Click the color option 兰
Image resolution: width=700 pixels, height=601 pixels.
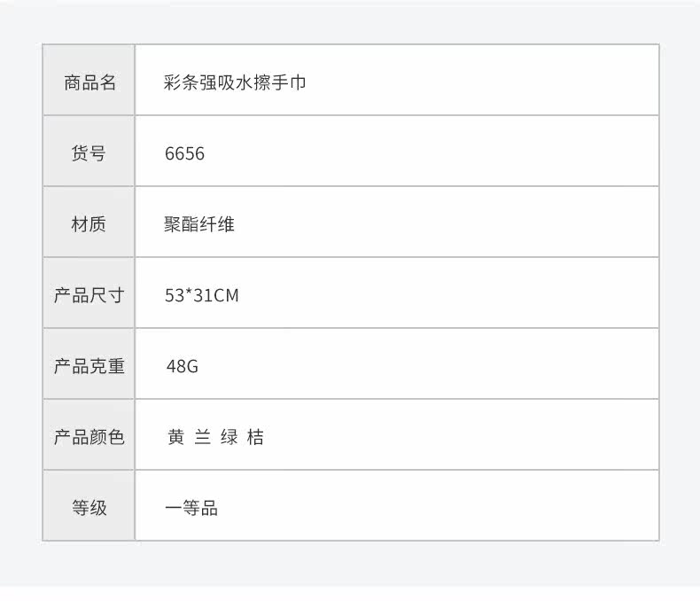coord(202,437)
